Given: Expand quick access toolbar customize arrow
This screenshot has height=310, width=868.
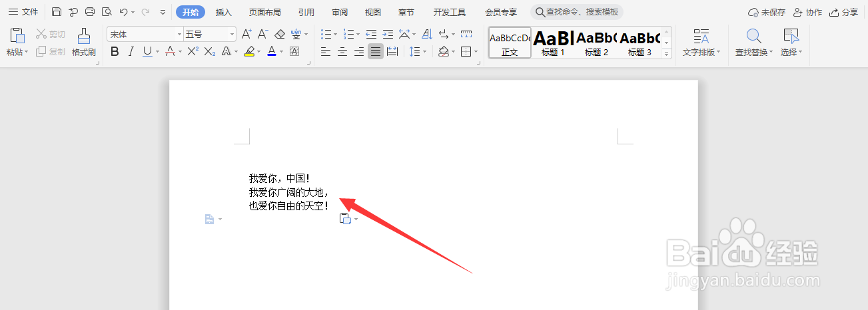Looking at the screenshot, I should 163,12.
